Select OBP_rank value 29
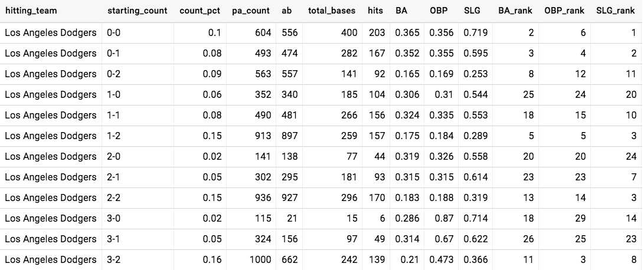644x270 pixels. tap(580, 218)
